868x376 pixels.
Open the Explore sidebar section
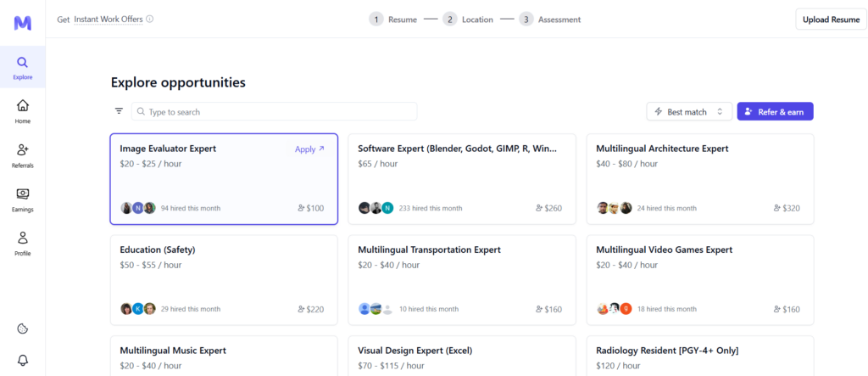pyautogui.click(x=23, y=68)
